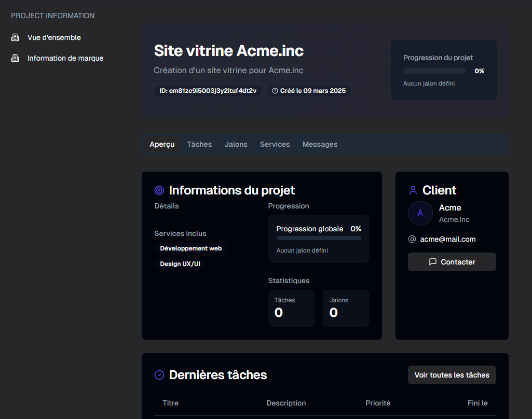Viewport: 532px width, 419px height.
Task: Click the Voir toutes les tâches button
Action: coord(452,375)
